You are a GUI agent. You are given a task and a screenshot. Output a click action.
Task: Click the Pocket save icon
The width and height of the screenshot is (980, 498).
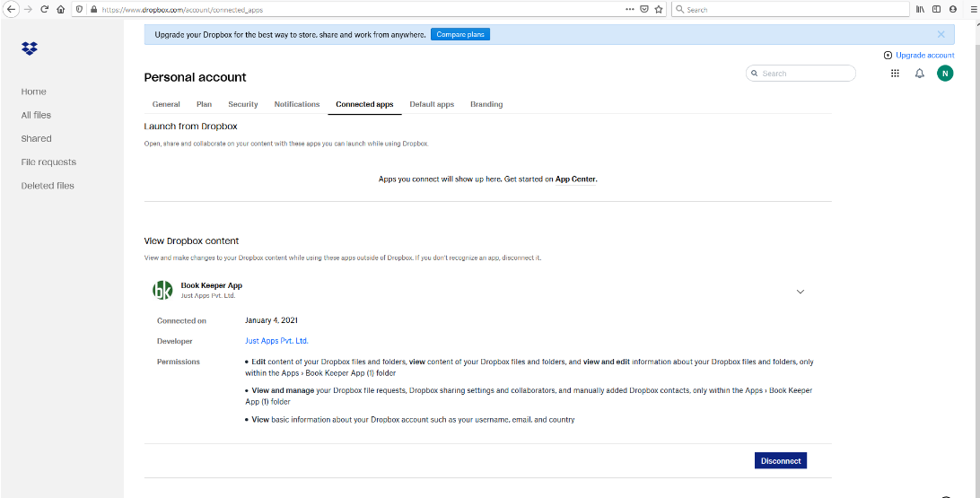pos(644,9)
